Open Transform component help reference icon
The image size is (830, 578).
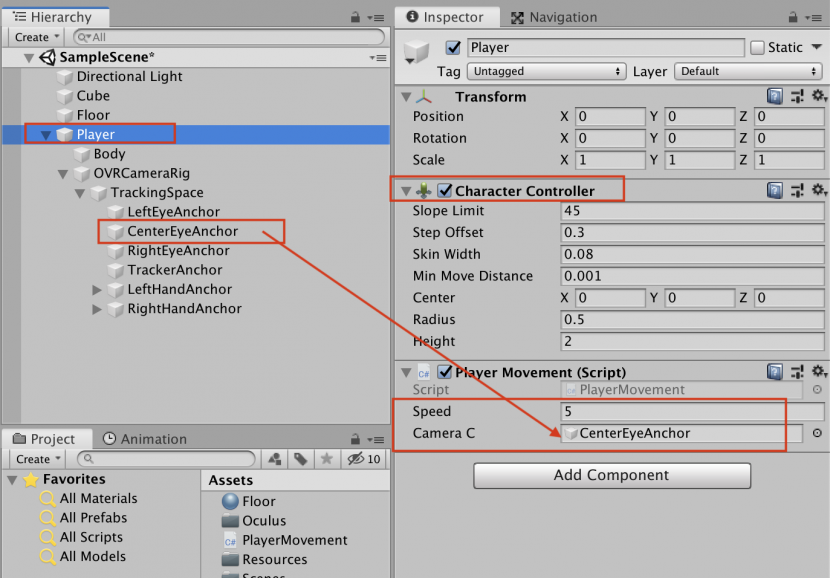pyautogui.click(x=775, y=97)
